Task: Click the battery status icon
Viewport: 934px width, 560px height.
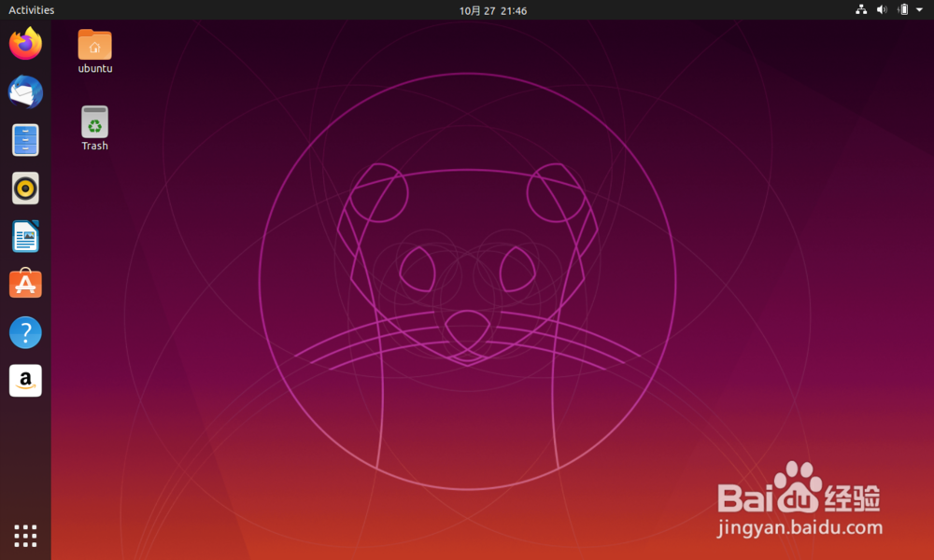Action: click(903, 9)
